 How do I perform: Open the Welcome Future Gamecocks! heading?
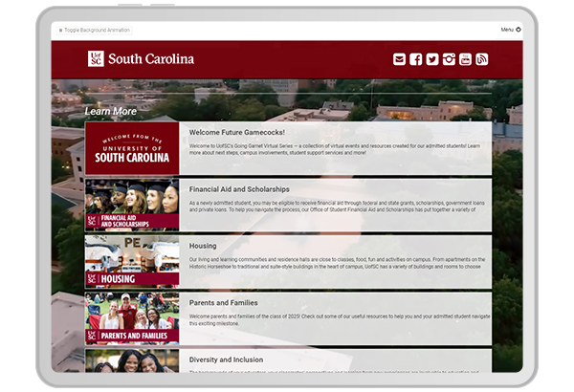coord(237,133)
